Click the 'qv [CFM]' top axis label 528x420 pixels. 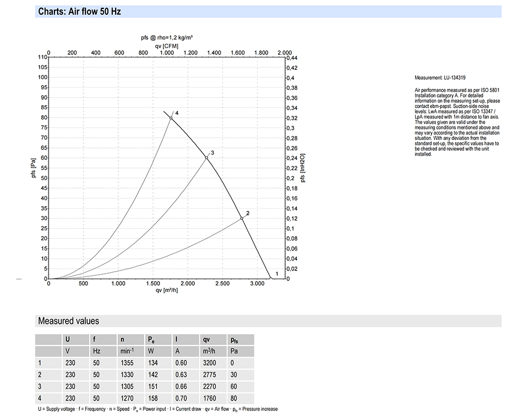click(166, 45)
